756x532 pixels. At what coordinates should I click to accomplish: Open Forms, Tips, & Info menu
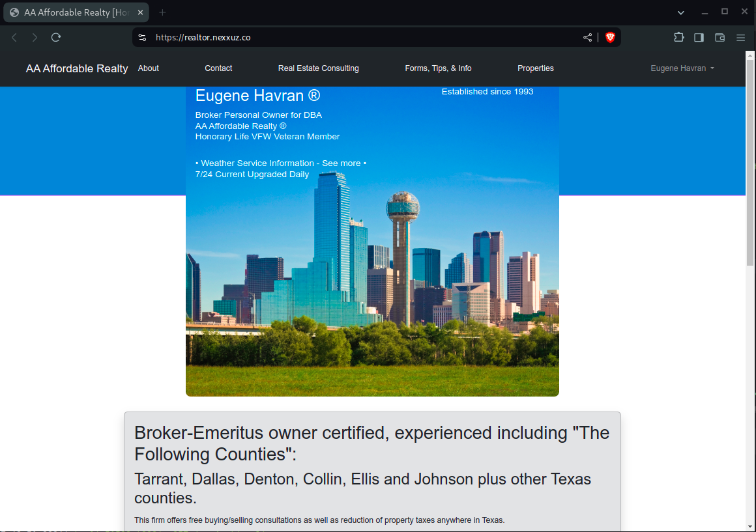[x=438, y=68]
